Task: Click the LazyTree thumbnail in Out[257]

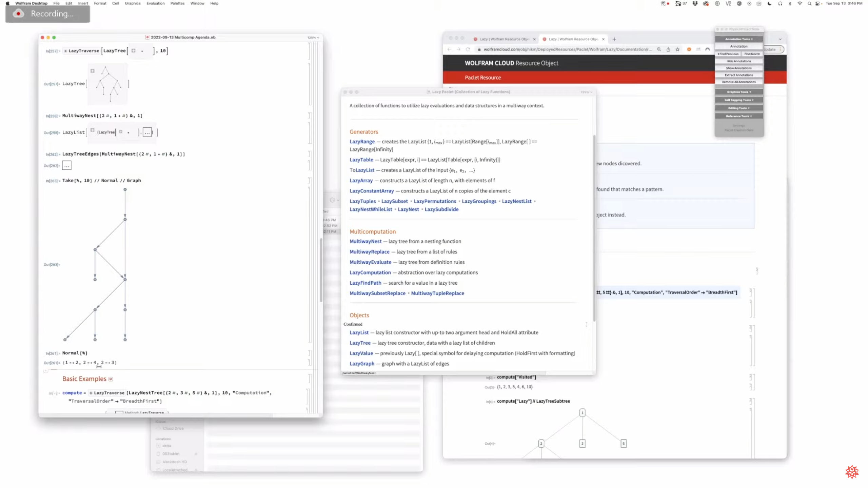Action: click(108, 84)
